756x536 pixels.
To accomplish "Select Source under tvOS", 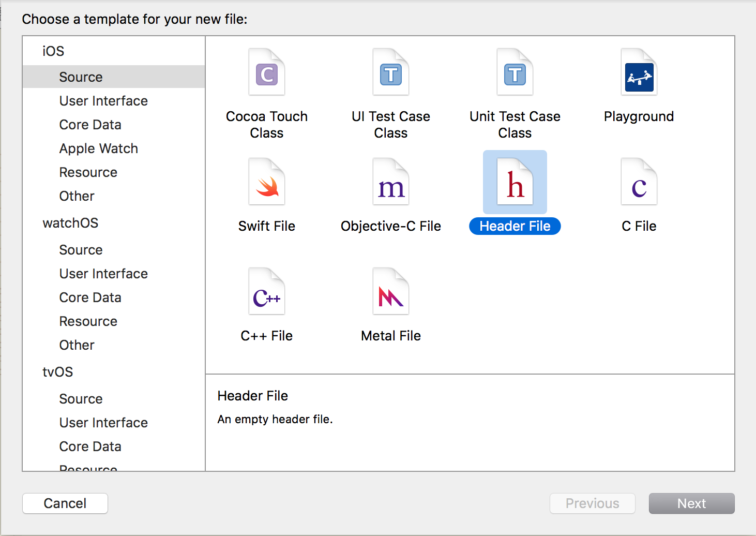I will point(81,399).
